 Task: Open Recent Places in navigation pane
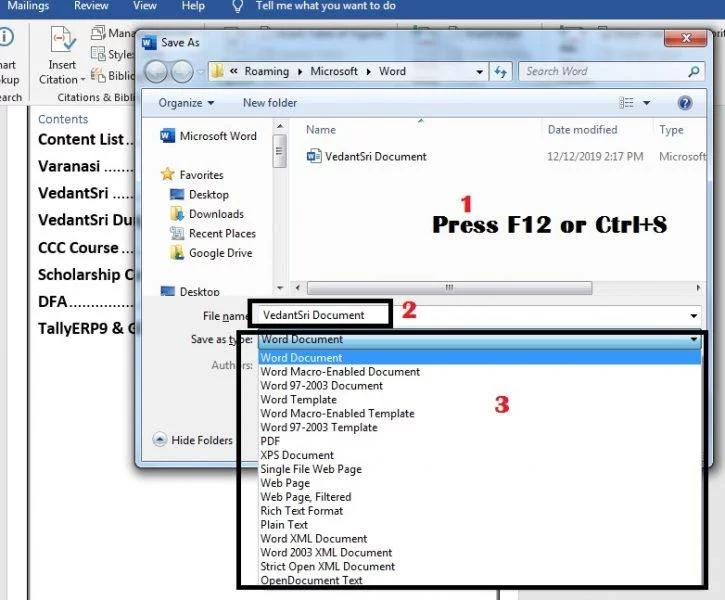click(213, 233)
